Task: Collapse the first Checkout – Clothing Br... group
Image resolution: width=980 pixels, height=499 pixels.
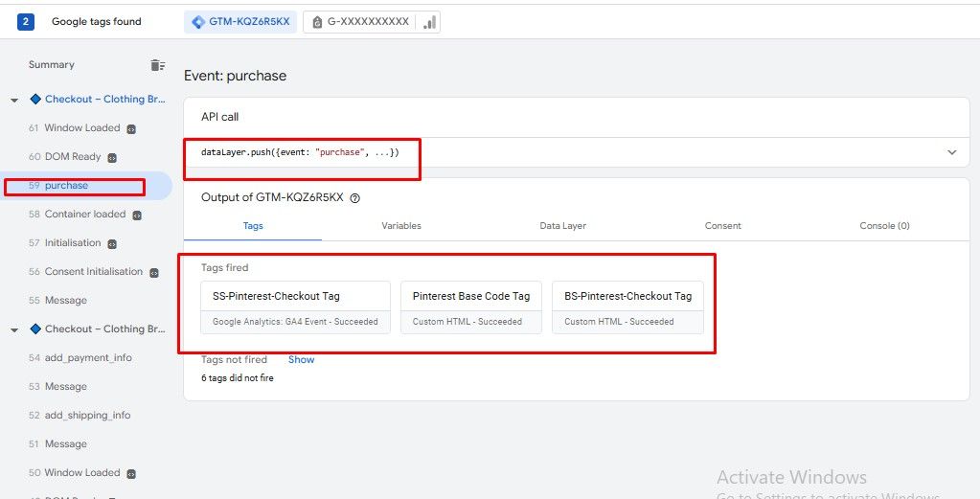Action: 14,100
